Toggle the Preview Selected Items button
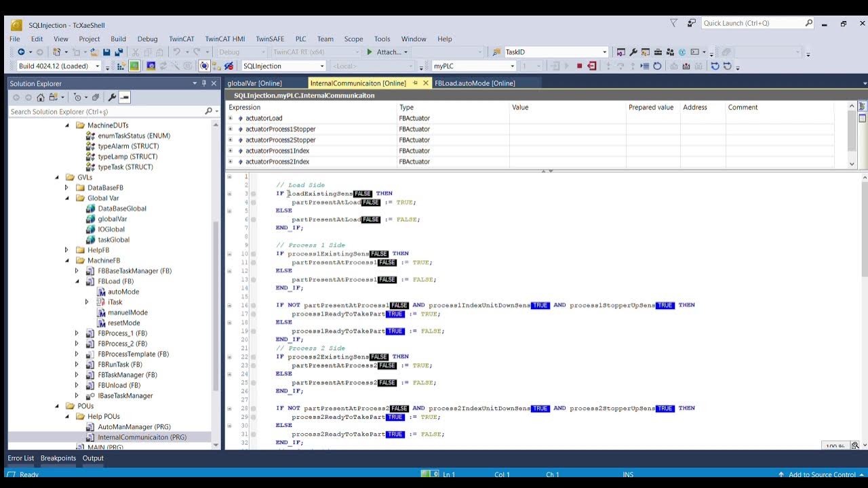The width and height of the screenshot is (868, 488). (125, 97)
